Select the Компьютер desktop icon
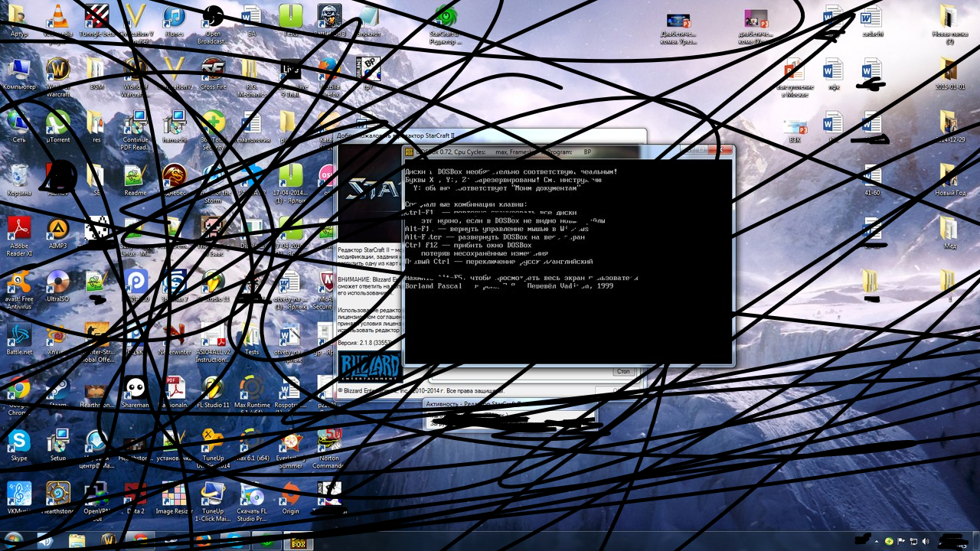 click(x=19, y=73)
